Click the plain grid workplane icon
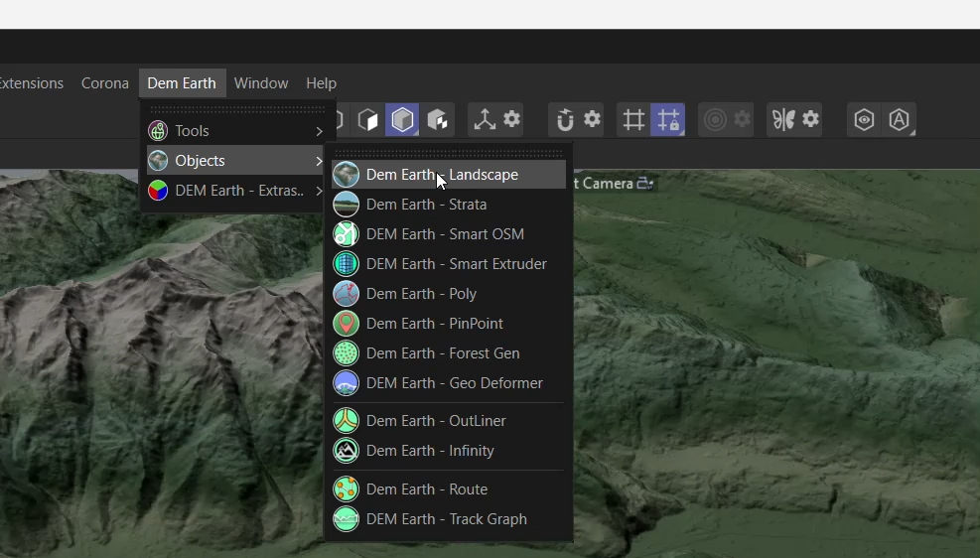This screenshot has height=558, width=980. [633, 119]
